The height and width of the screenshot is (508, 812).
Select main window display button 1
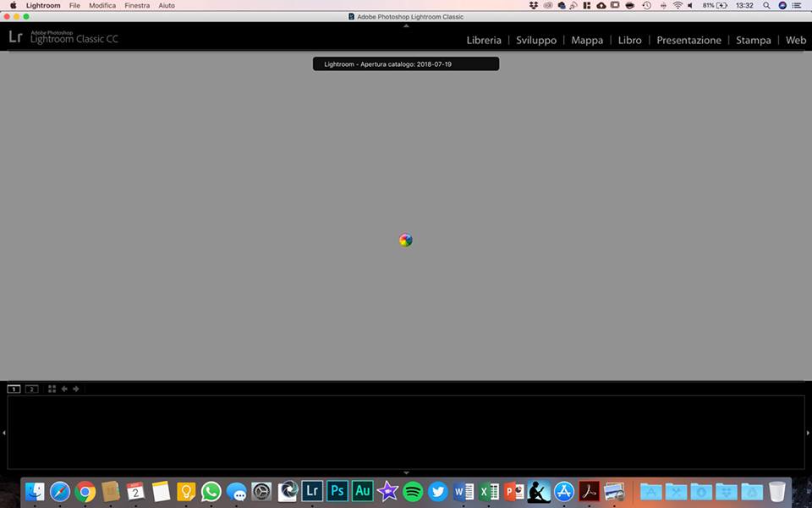coord(14,389)
